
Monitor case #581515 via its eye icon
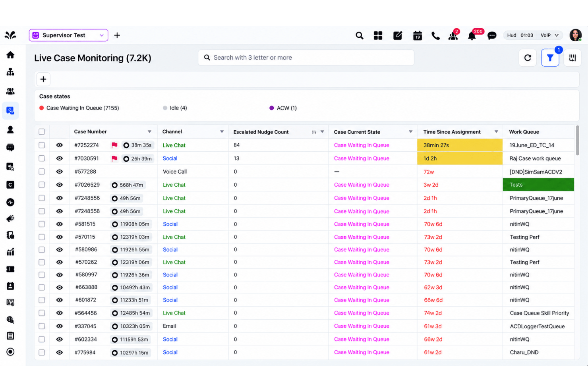pyautogui.click(x=60, y=224)
